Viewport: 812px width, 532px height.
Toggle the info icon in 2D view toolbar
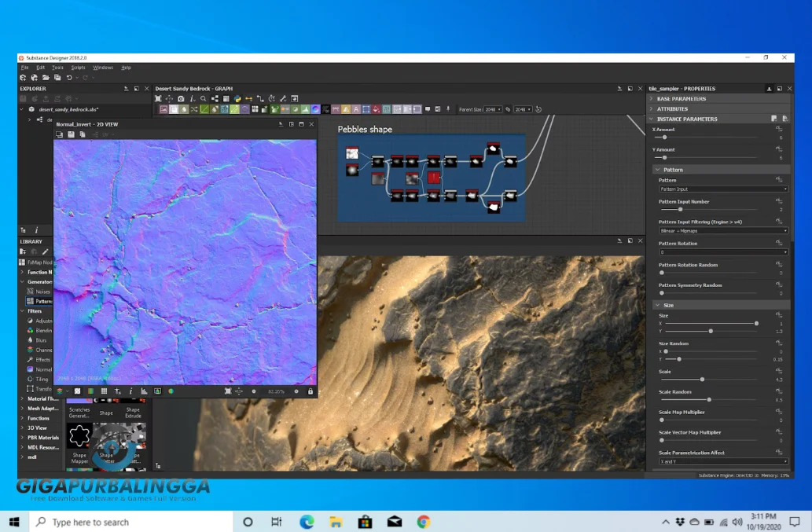130,391
